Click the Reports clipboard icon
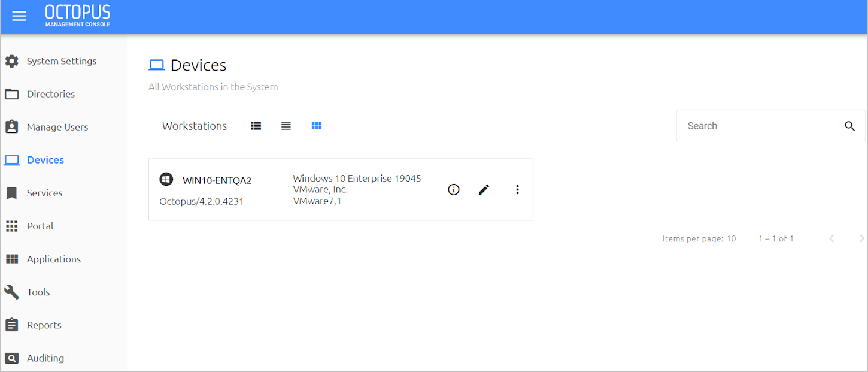The height and width of the screenshot is (372, 868). pyautogui.click(x=11, y=325)
